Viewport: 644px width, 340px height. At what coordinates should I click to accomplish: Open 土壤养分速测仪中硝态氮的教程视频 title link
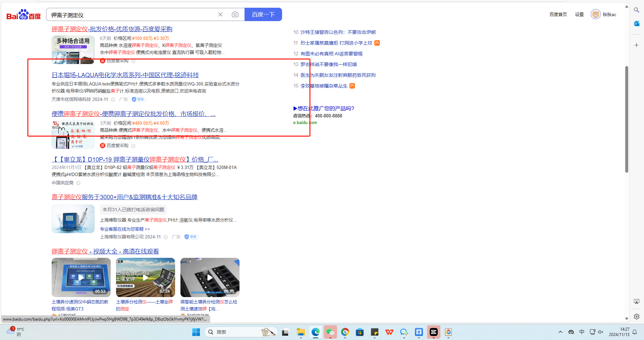pos(80,305)
